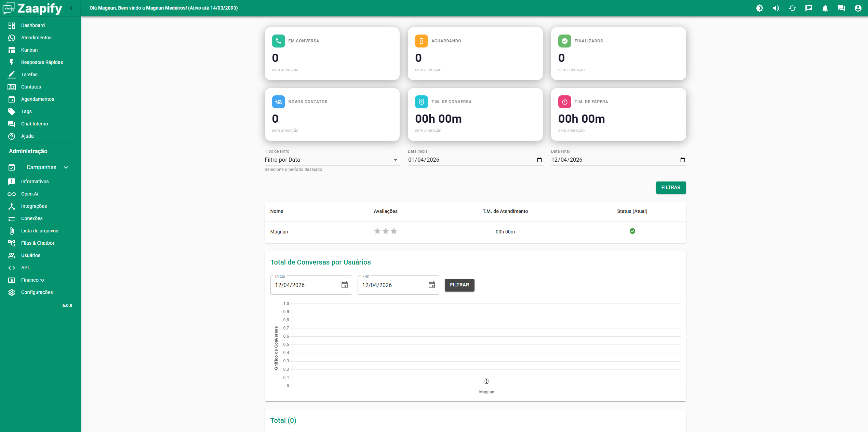Screen dimensions: 868x432
Task: Click the Tags label icon
Action: pos(12,111)
